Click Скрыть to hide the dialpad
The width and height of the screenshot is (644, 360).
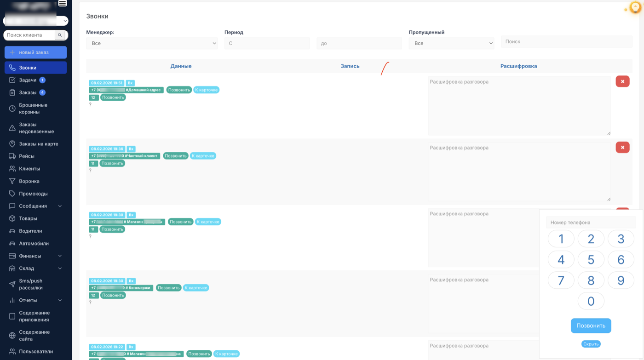coord(591,344)
